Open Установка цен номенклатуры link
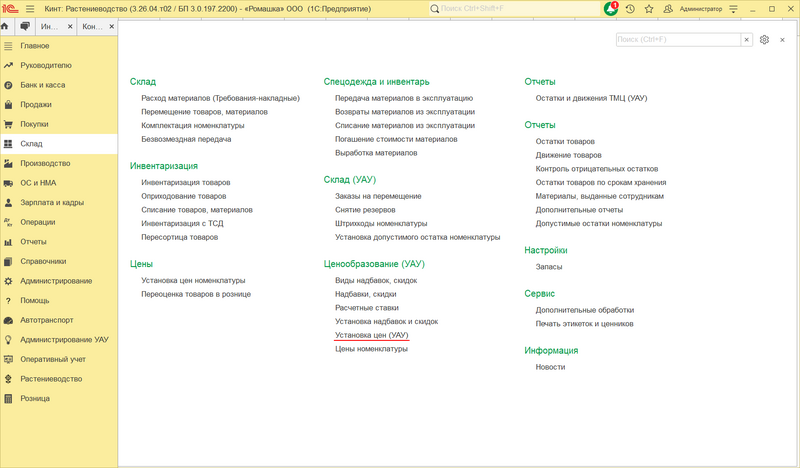The height and width of the screenshot is (468, 800). (193, 280)
